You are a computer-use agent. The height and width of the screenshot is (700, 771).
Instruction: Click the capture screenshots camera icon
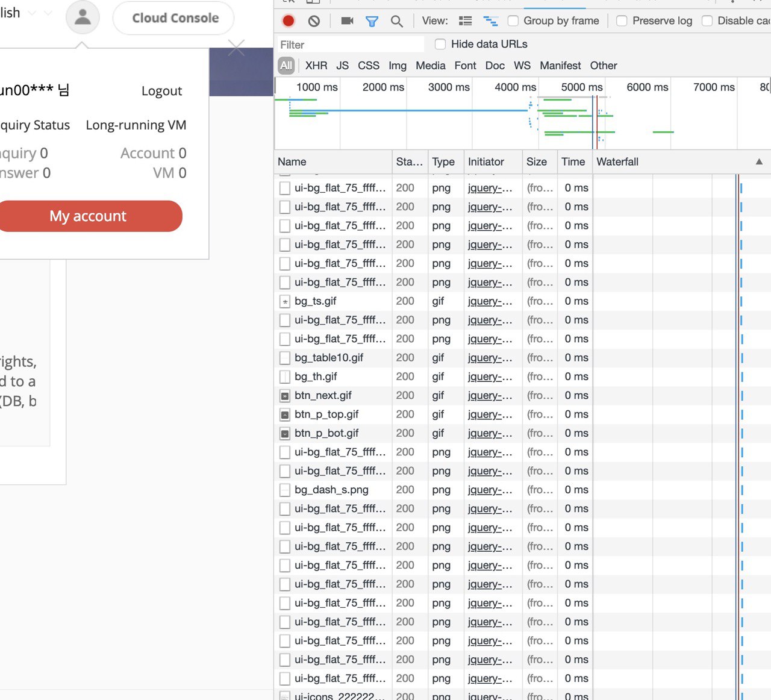coord(347,21)
